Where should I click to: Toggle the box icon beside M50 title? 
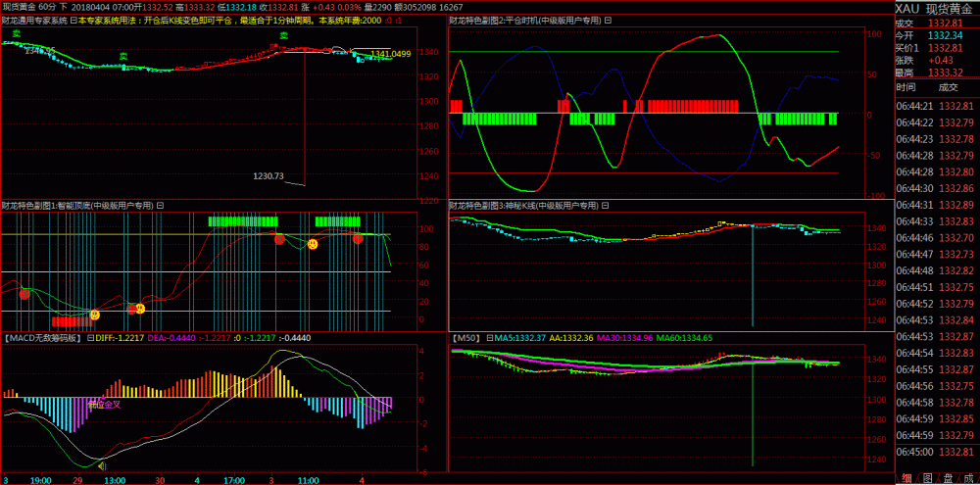point(490,338)
